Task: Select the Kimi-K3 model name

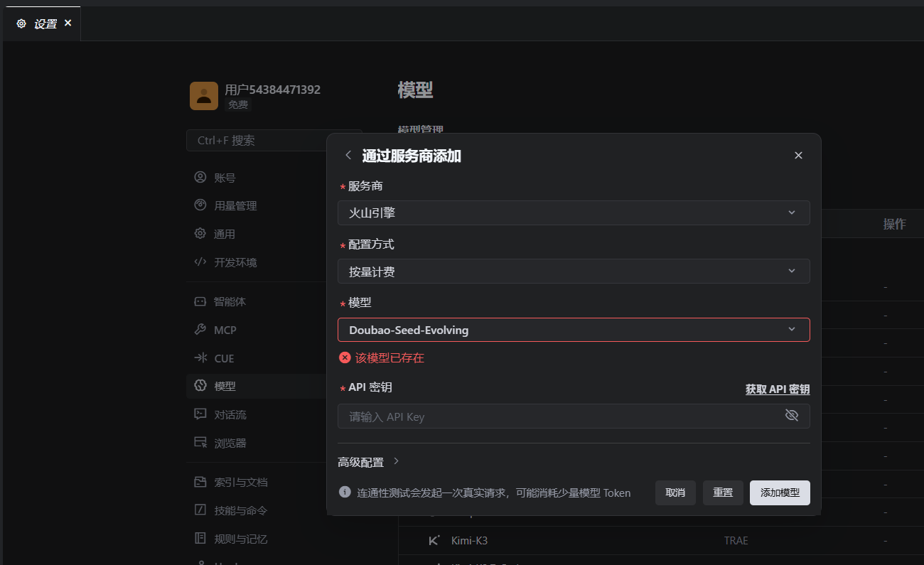Action: [x=469, y=541]
